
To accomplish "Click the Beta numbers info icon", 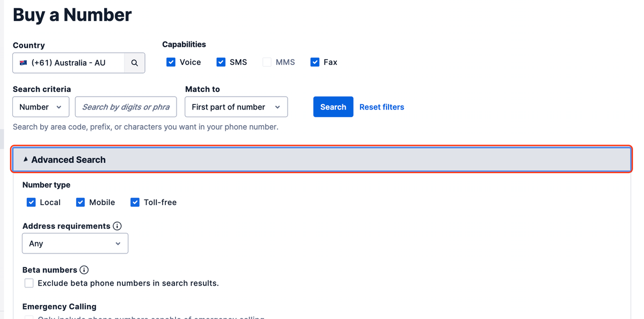I will [85, 270].
